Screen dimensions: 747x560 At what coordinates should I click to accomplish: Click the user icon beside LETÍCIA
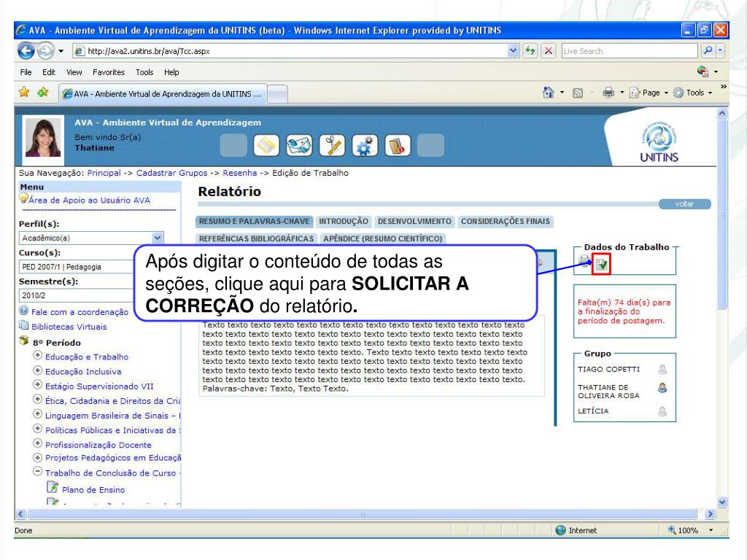(662, 411)
